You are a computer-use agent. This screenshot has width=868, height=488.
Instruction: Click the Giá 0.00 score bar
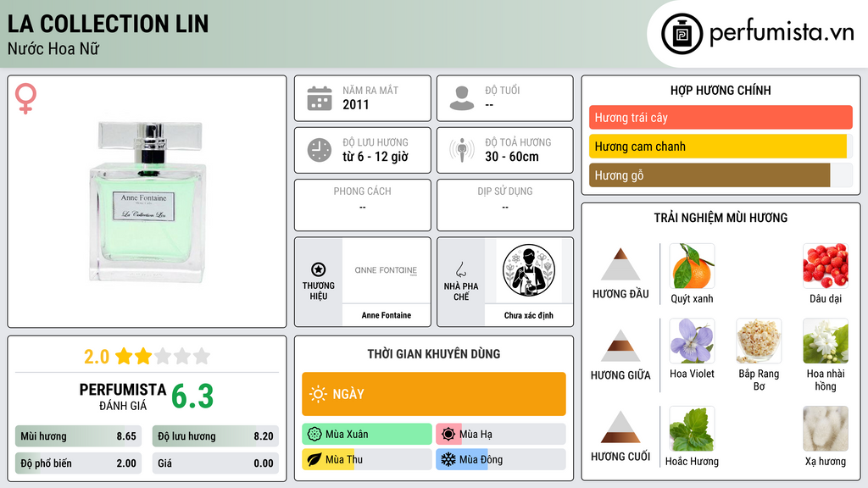(215, 463)
